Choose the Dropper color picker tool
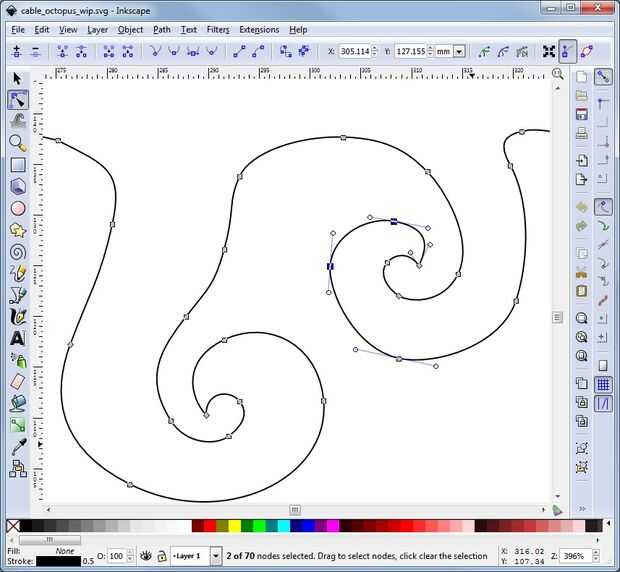The image size is (620, 572). 17,447
